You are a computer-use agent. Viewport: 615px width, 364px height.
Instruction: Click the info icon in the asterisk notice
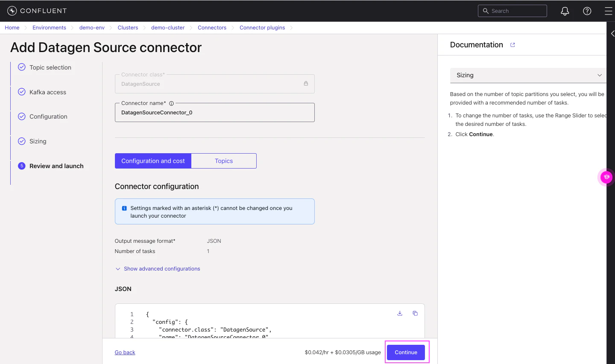124,208
